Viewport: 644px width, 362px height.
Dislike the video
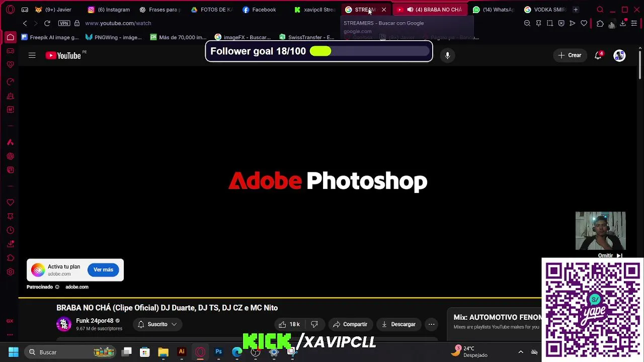(314, 324)
